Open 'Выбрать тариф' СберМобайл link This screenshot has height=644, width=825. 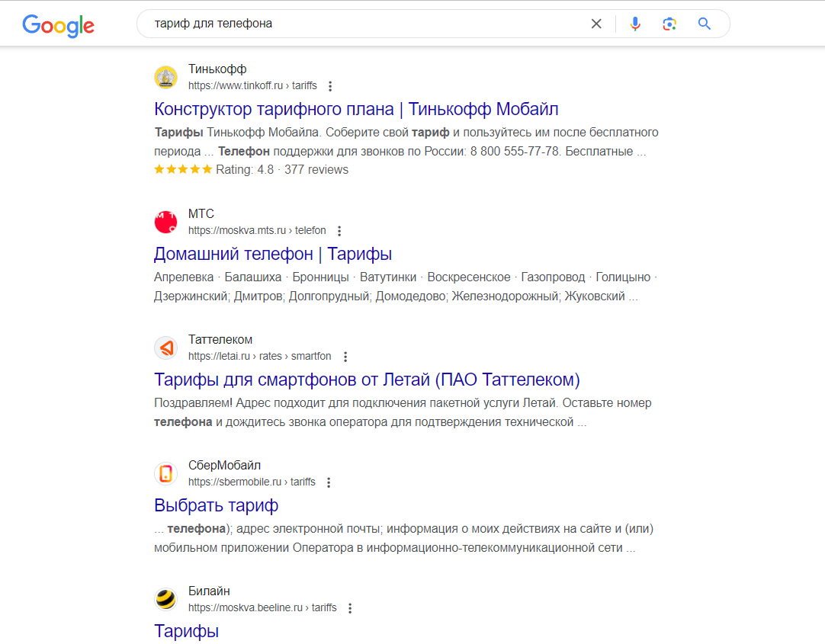tap(217, 505)
